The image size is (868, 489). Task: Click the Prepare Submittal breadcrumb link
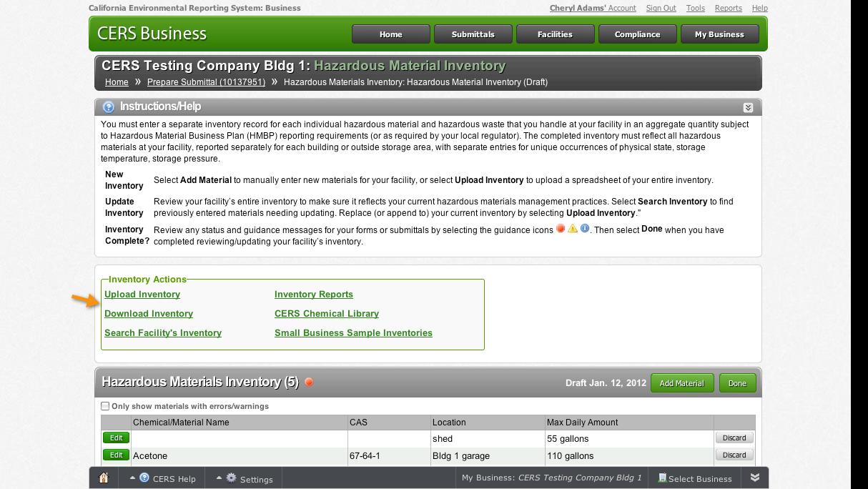206,82
